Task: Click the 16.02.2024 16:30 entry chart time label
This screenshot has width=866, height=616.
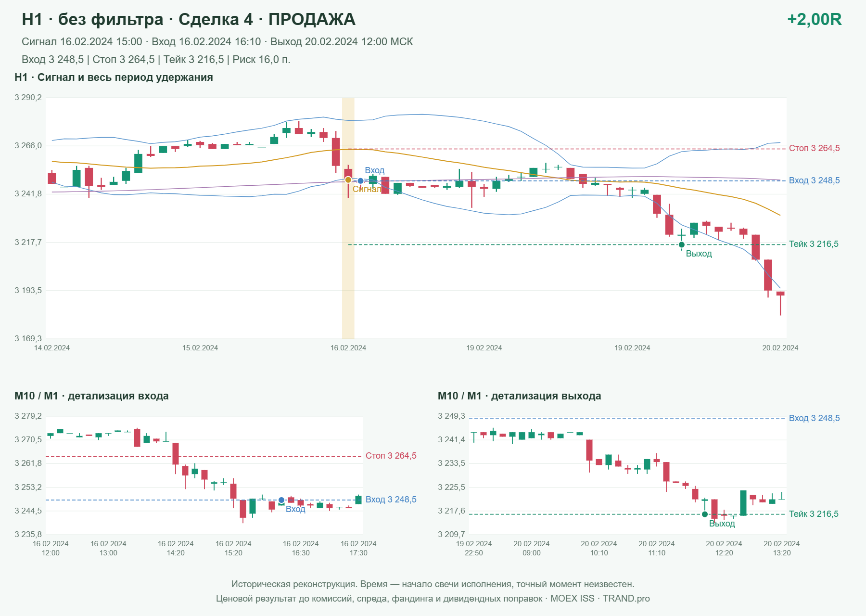Action: point(301,548)
